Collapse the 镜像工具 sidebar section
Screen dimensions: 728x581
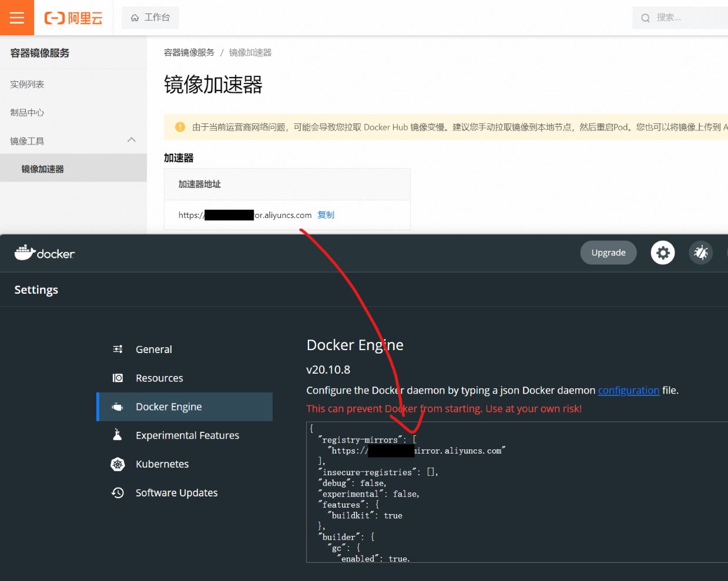(x=131, y=140)
